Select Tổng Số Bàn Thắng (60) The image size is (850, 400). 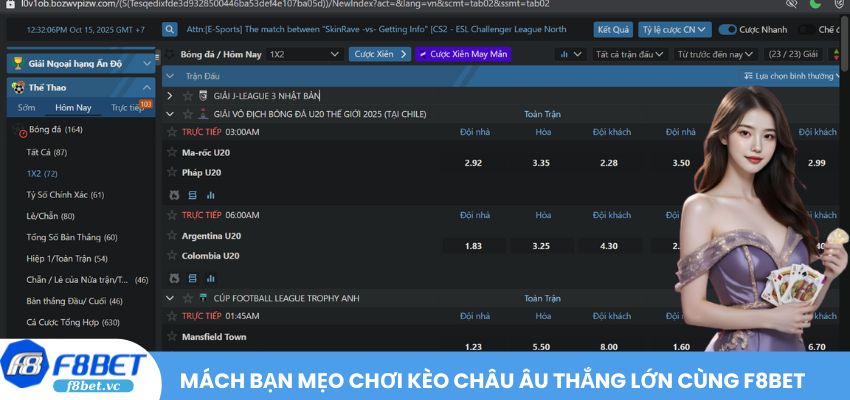pos(72,237)
